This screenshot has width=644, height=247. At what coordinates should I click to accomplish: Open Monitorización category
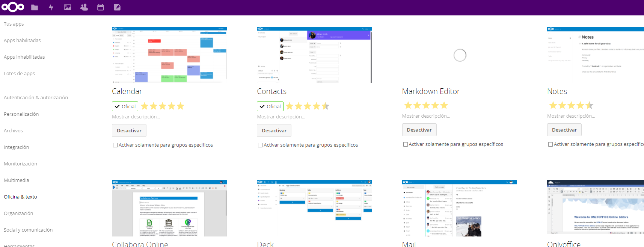tap(21, 164)
